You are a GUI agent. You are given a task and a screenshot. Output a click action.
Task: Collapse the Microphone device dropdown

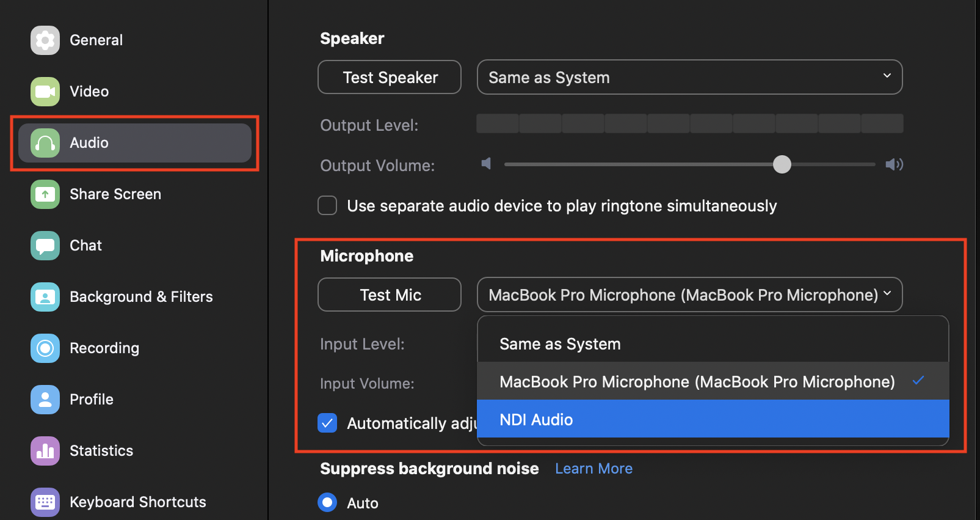[689, 295]
